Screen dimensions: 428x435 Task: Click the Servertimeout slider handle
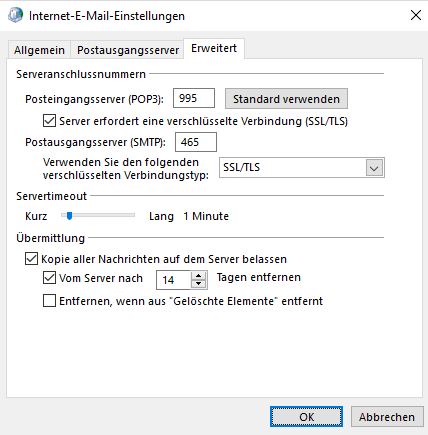pyautogui.click(x=69, y=216)
